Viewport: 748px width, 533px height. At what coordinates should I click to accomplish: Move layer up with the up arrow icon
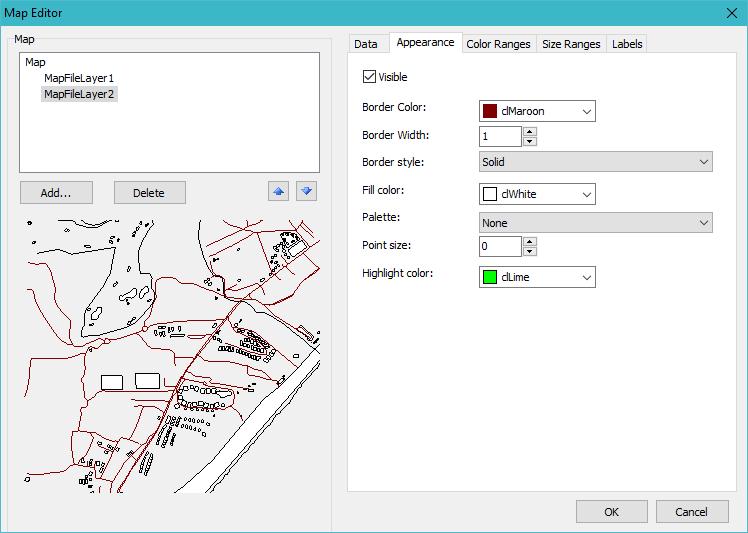[x=278, y=192]
